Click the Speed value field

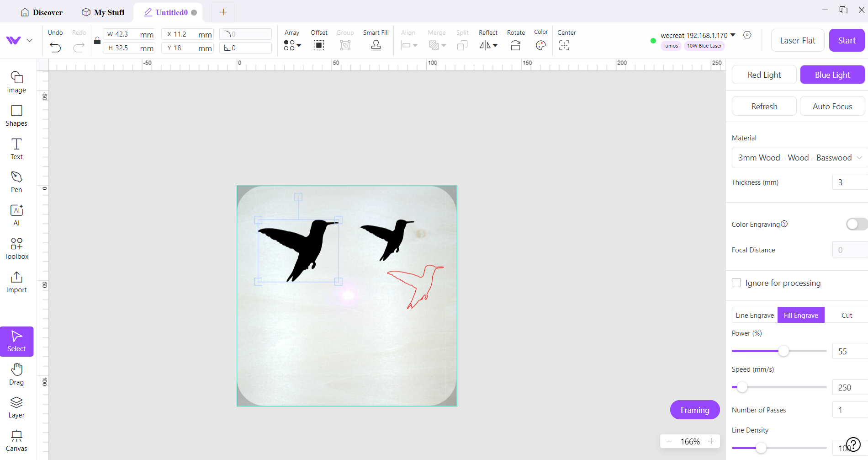pyautogui.click(x=850, y=387)
